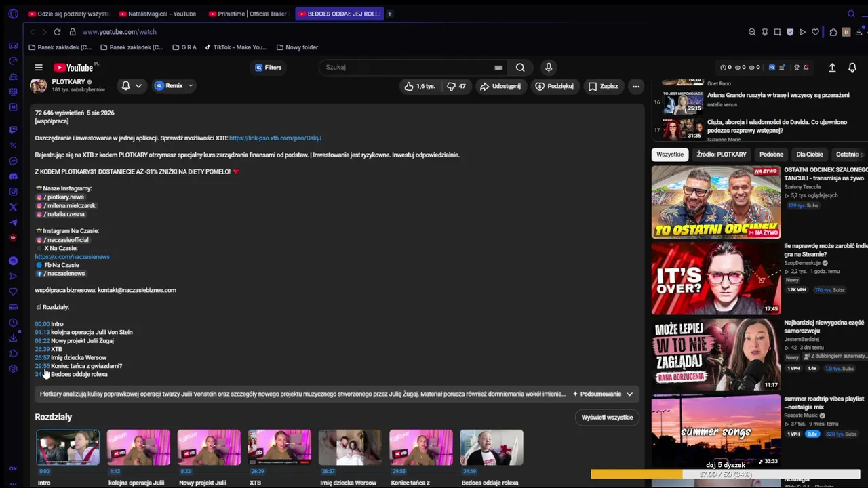Open the x.com/naczasienews link
Viewport: 868px width, 488px height.
72,257
